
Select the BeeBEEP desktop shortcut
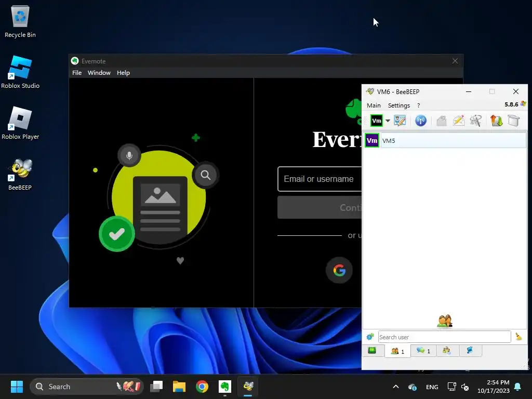pyautogui.click(x=20, y=175)
